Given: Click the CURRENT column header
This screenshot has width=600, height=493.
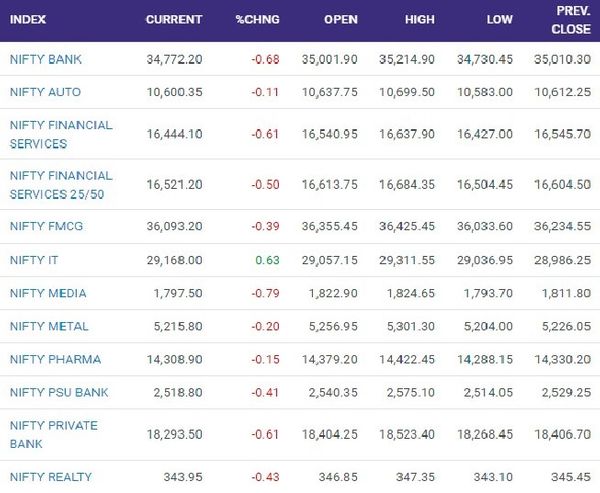Looking at the screenshot, I should pyautogui.click(x=174, y=20).
